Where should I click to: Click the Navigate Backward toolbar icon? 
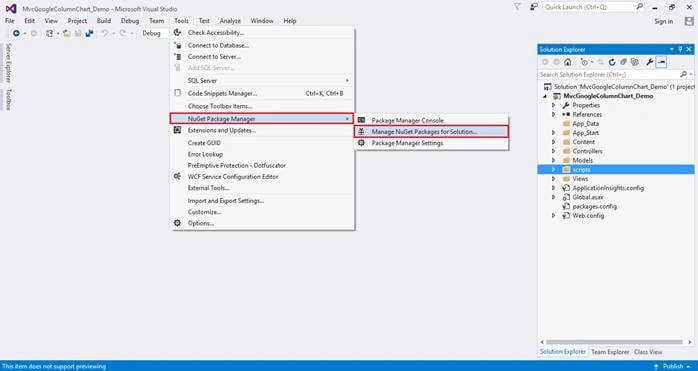point(16,33)
